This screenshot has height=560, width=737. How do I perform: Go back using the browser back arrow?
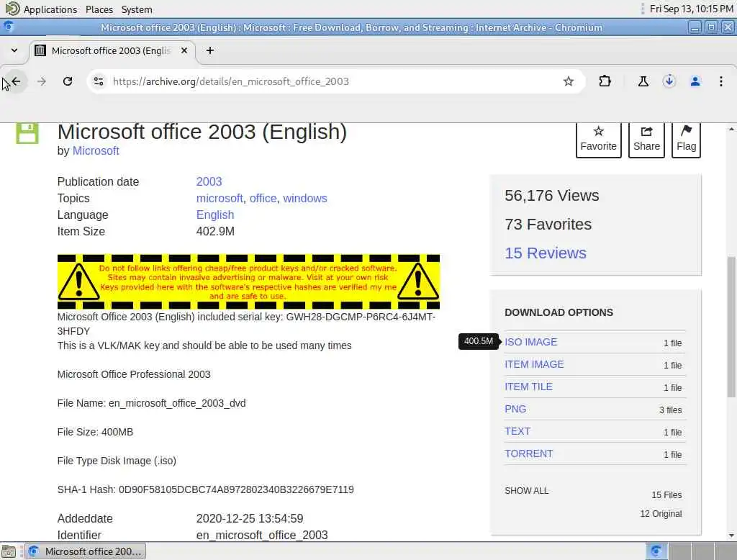(16, 81)
